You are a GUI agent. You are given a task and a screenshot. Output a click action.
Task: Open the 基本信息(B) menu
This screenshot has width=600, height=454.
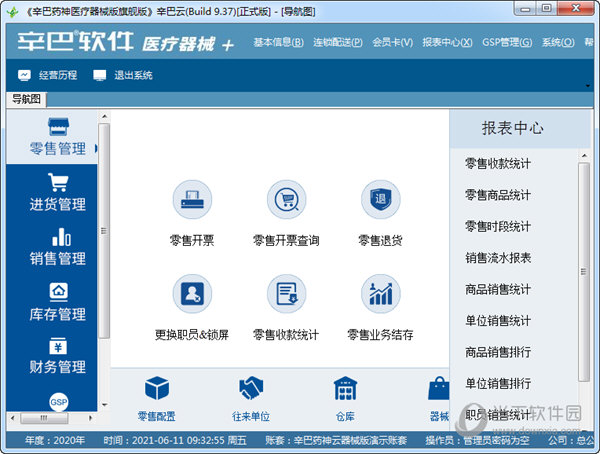(278, 43)
